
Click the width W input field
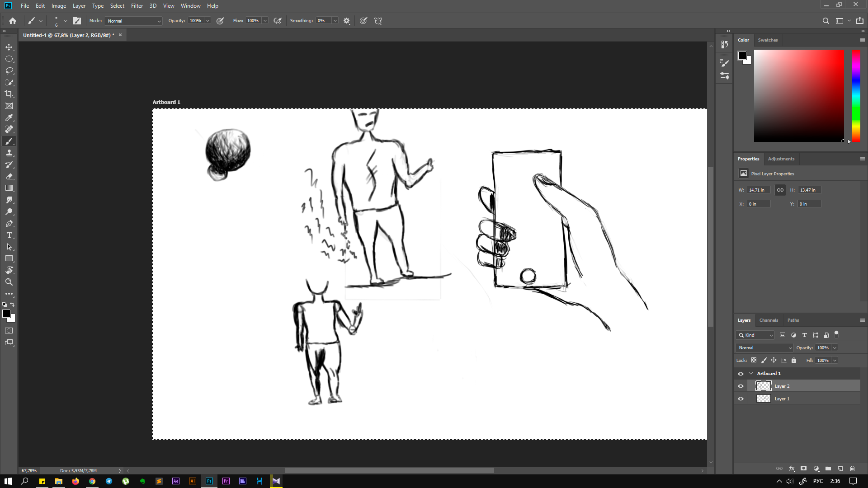tap(758, 190)
